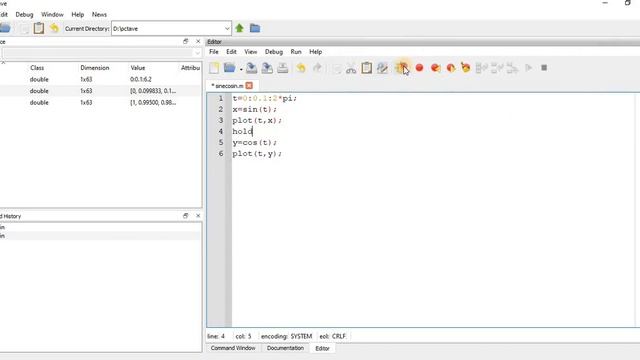Open the main Window menu

point(52,15)
